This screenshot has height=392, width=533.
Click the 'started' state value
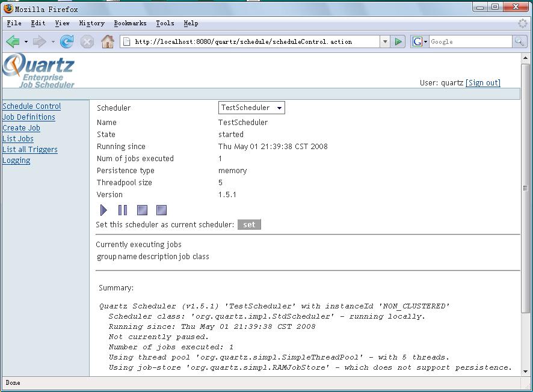coord(231,135)
